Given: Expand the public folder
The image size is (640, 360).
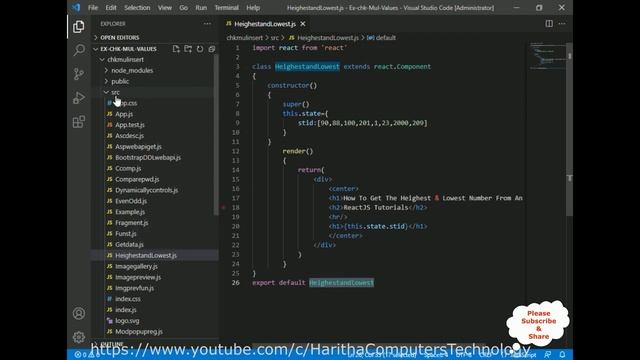Looking at the screenshot, I should click(120, 81).
